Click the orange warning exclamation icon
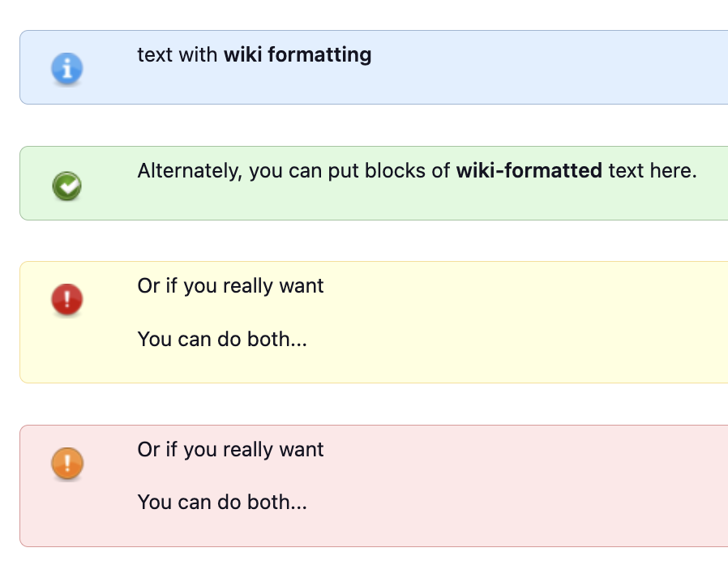The image size is (728, 582). pos(66,464)
